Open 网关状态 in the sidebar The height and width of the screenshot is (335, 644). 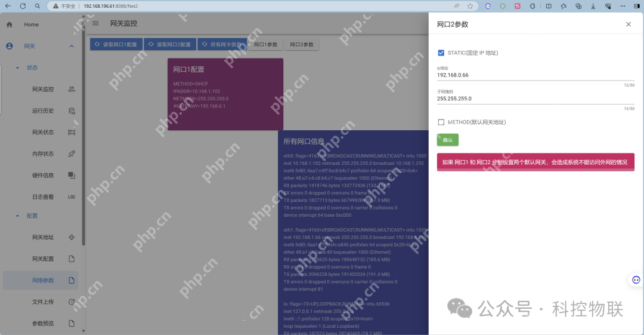coord(43,132)
